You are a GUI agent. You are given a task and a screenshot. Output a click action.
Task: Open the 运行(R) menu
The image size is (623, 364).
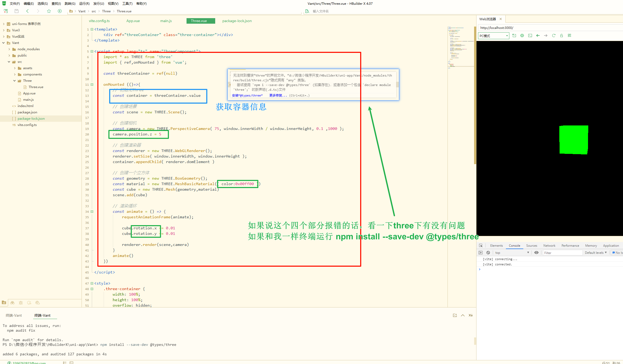tap(84, 3)
